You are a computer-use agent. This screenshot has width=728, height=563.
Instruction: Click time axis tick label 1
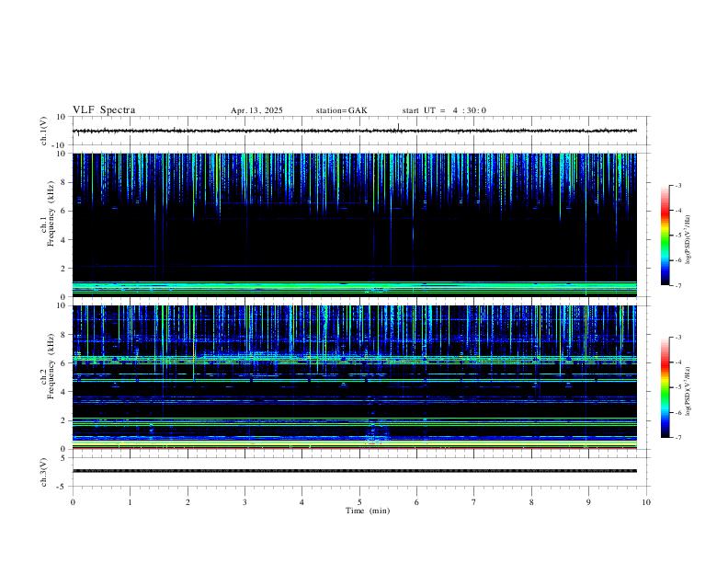tap(130, 502)
